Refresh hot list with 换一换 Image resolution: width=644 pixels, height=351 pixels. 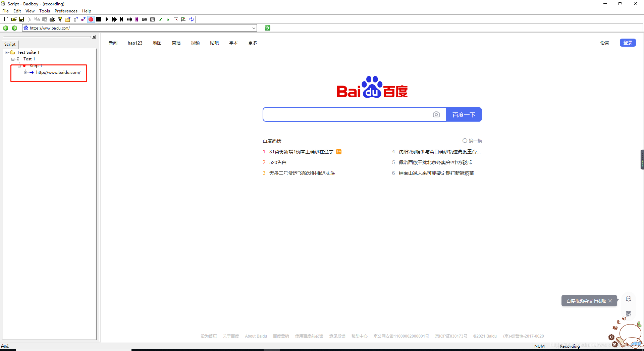[x=472, y=141]
